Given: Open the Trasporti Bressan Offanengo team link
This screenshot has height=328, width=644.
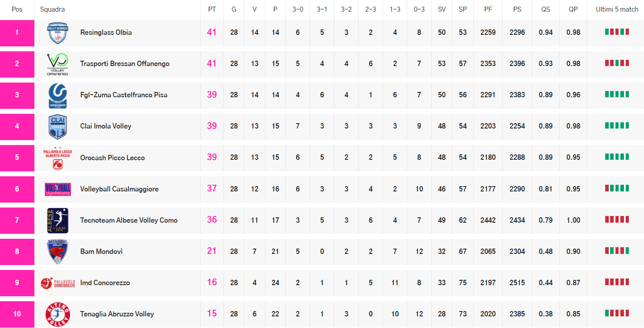Looking at the screenshot, I should [125, 64].
